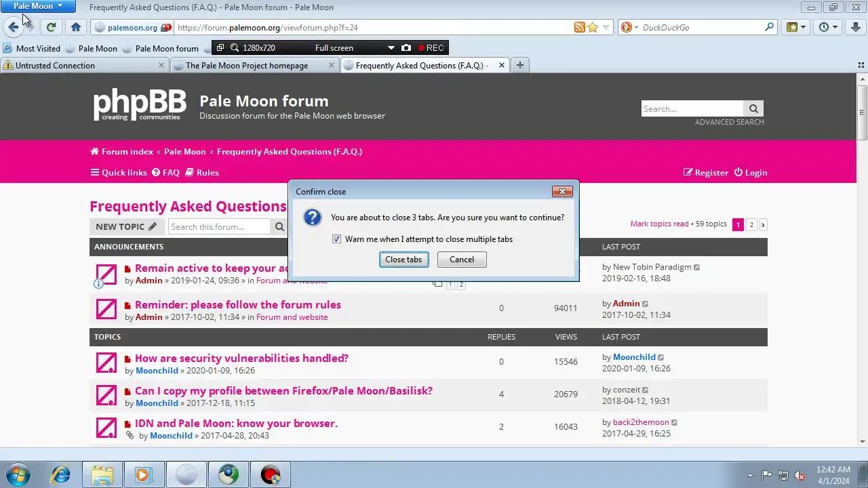Click topic icon for 'How are security vulnerabilities handled?'
868x488 pixels.
click(106, 363)
